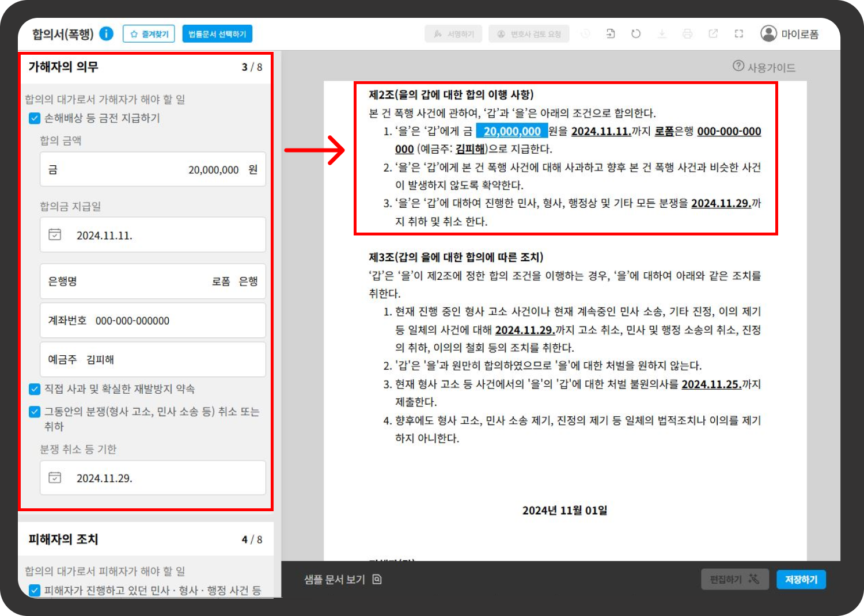Add document to favorites with 즐겨찾기
Viewport: 864px width, 616px height.
(149, 34)
